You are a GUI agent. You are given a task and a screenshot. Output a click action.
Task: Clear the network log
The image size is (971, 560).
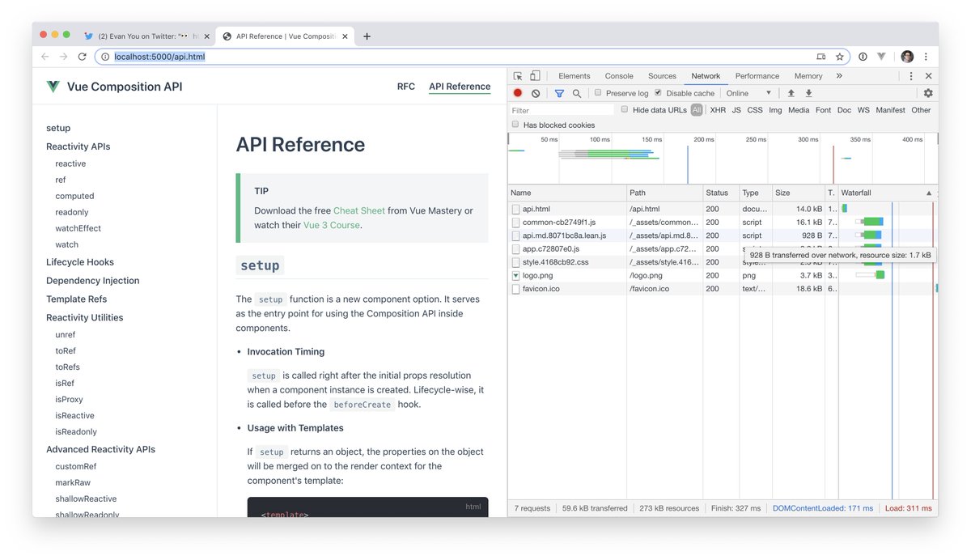pos(536,93)
